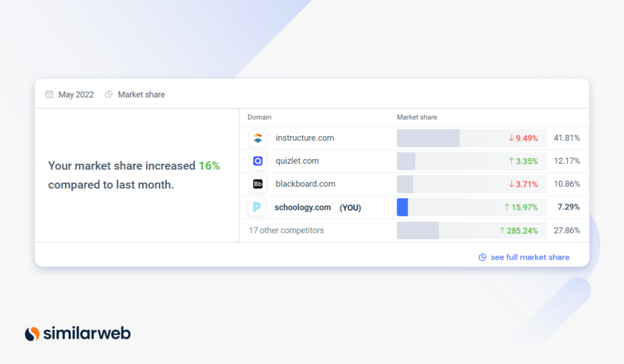Click the blue schoology.com market share bar
Viewport: 624px width, 364px height.
[x=402, y=207]
